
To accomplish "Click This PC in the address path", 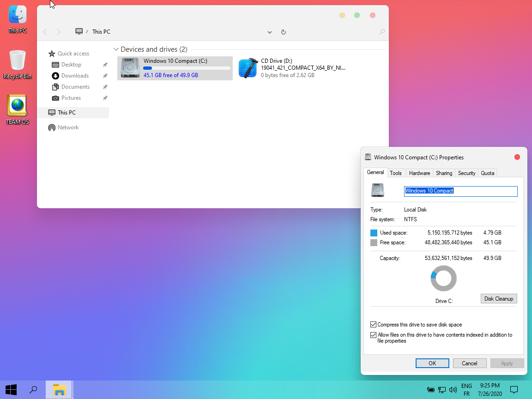I will pos(101,31).
